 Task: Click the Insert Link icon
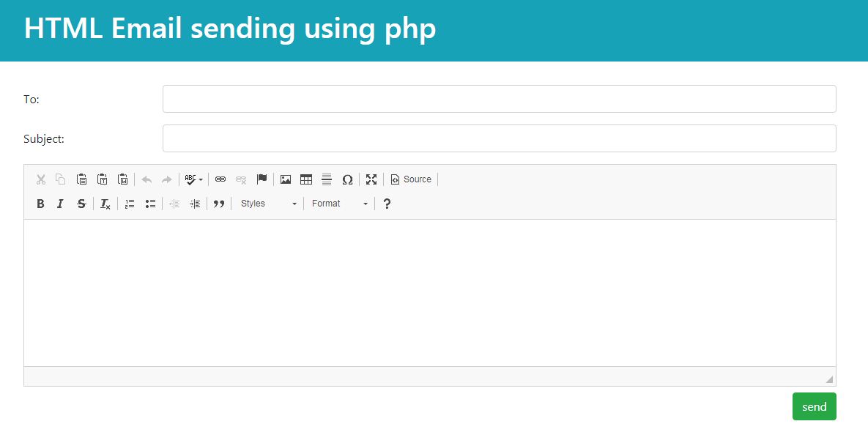220,179
